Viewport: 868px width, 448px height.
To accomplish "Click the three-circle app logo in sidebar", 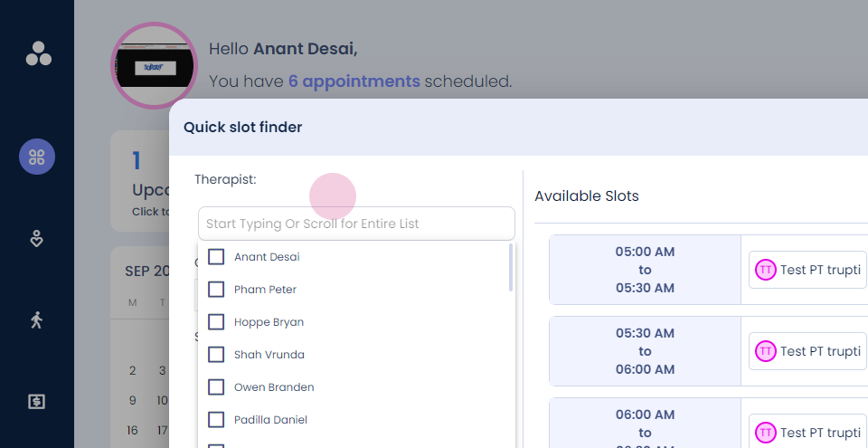I will pos(38,53).
